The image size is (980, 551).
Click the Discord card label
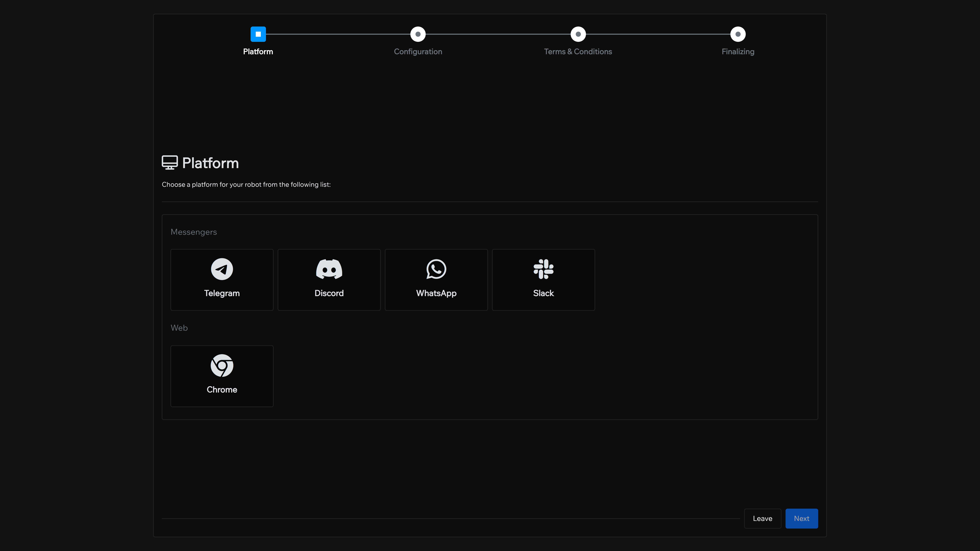click(x=329, y=293)
